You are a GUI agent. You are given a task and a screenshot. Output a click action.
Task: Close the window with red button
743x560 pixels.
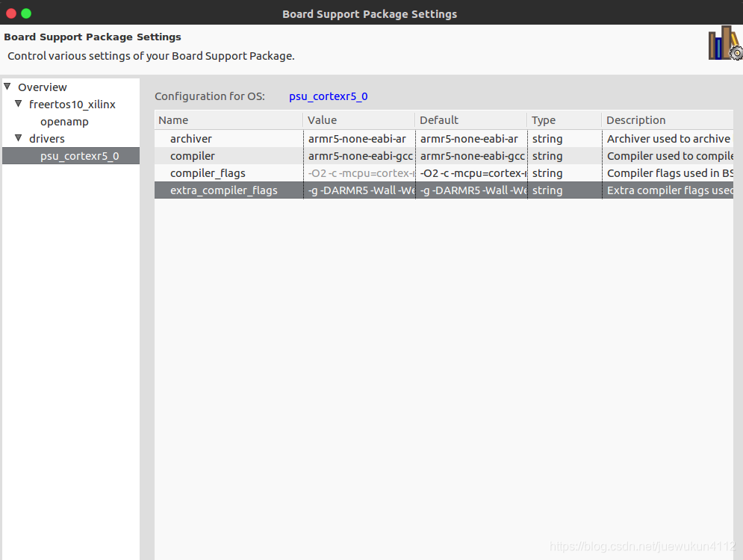(11, 13)
